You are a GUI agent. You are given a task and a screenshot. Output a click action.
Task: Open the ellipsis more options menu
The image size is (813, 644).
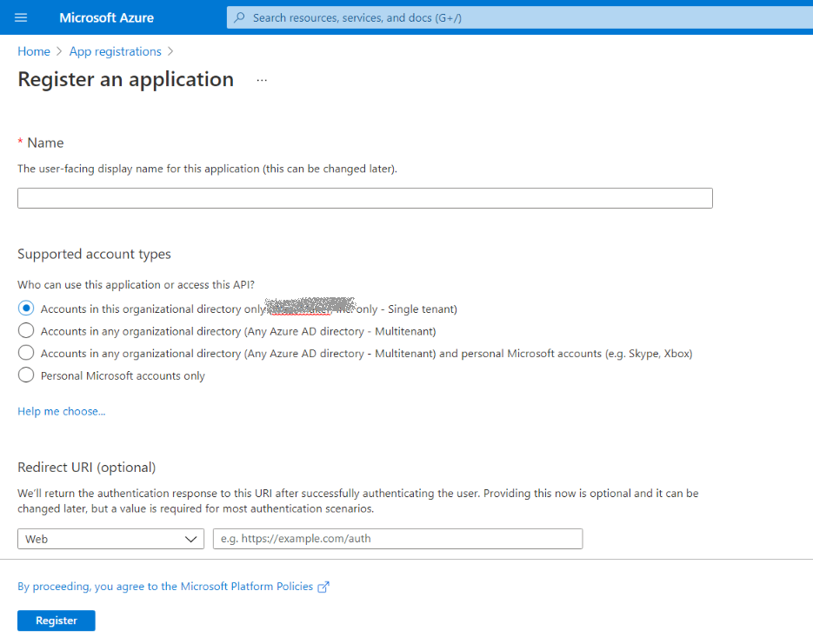coord(262,80)
